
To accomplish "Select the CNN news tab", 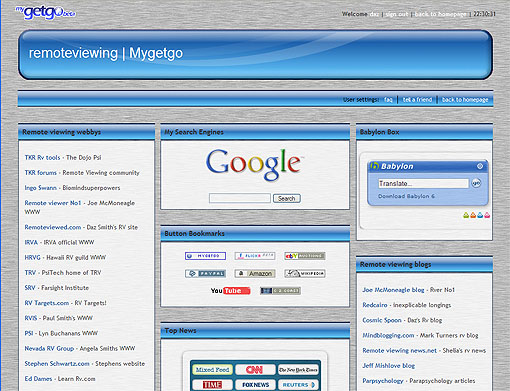I will point(255,369).
